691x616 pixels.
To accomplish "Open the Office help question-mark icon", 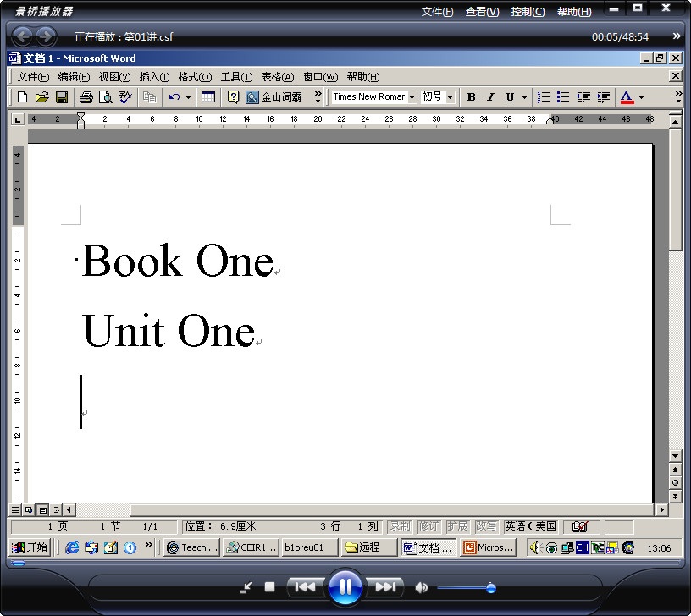I will (233, 96).
